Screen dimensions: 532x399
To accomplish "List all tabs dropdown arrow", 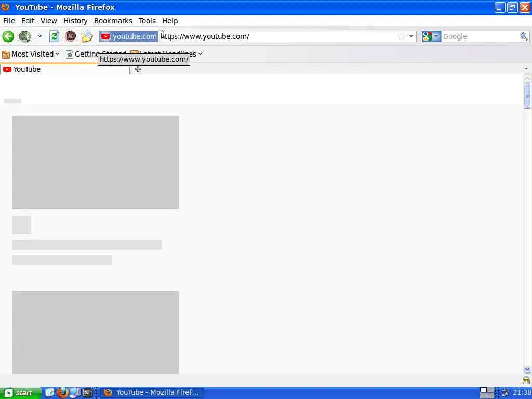I will [x=526, y=69].
